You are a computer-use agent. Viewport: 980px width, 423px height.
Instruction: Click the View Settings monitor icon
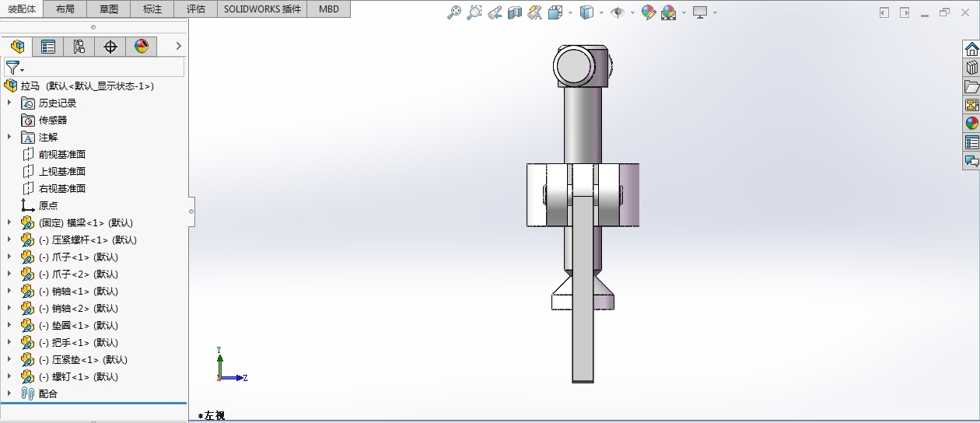point(701,12)
